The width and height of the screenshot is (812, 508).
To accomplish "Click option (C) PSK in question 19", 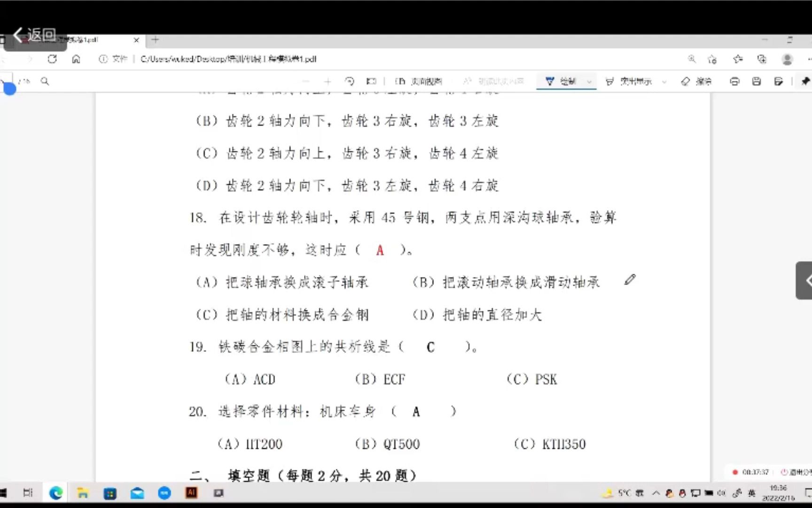I will (532, 379).
